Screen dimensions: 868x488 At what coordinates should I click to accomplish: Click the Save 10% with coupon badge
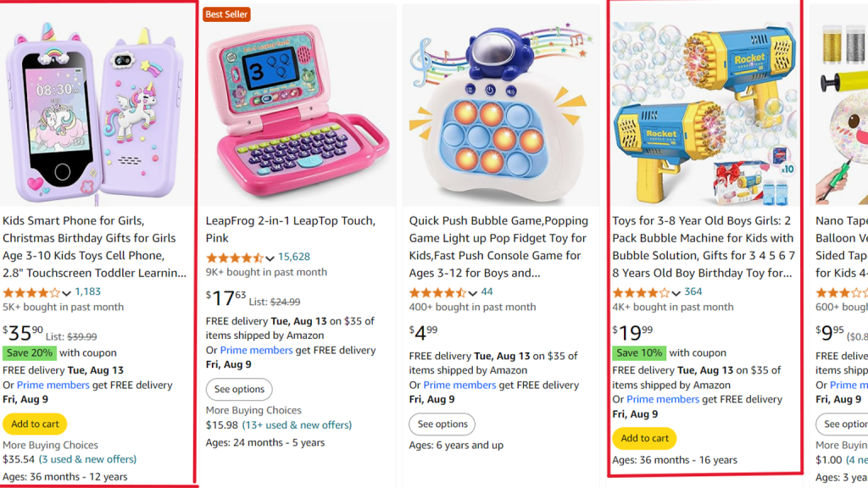(639, 352)
